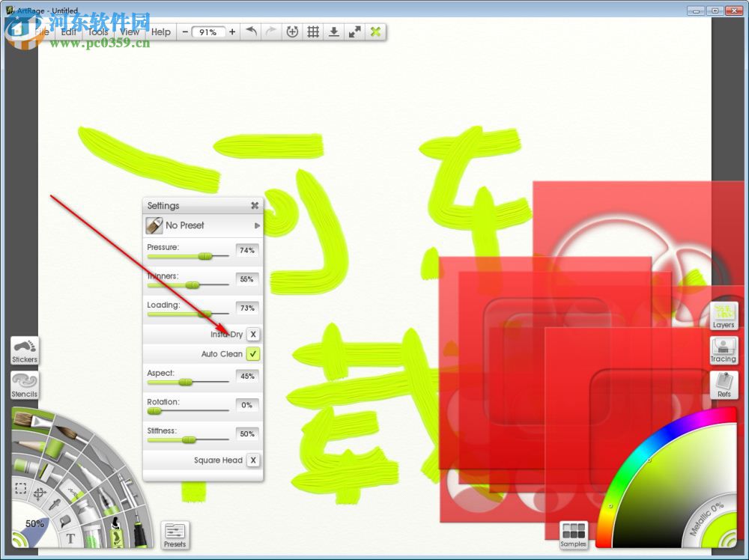Click the Loading slider handle

pyautogui.click(x=204, y=314)
